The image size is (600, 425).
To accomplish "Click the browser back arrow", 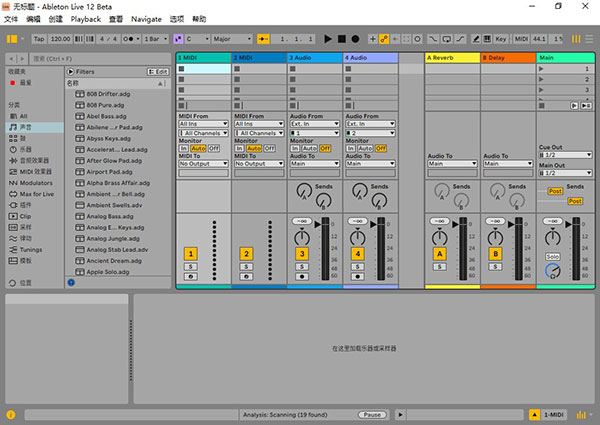I will coord(11,59).
